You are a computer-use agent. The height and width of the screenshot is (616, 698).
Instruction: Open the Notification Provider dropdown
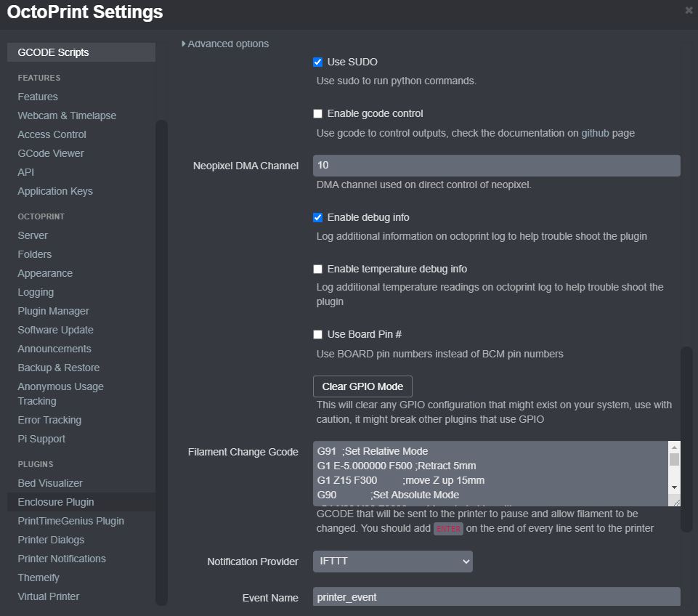coord(393,562)
